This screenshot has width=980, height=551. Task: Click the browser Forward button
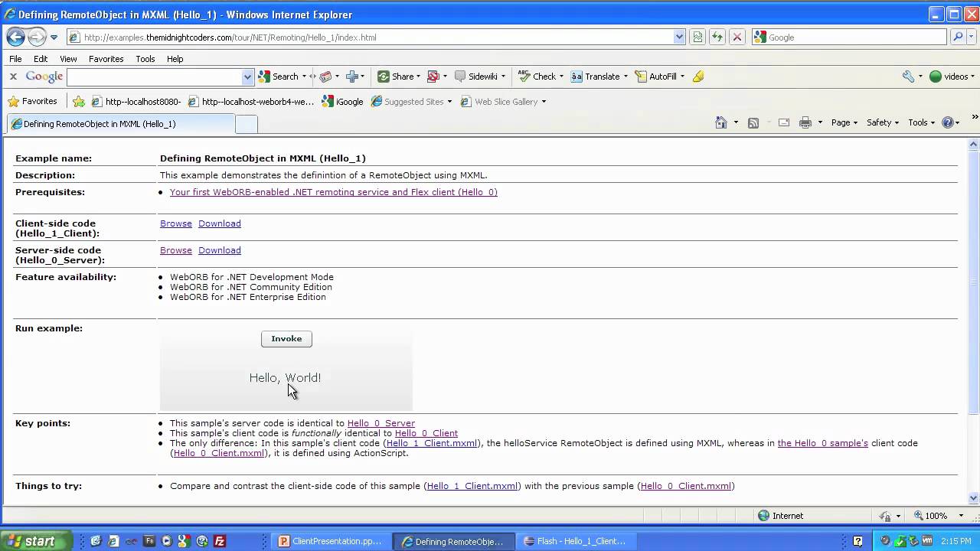(x=36, y=37)
